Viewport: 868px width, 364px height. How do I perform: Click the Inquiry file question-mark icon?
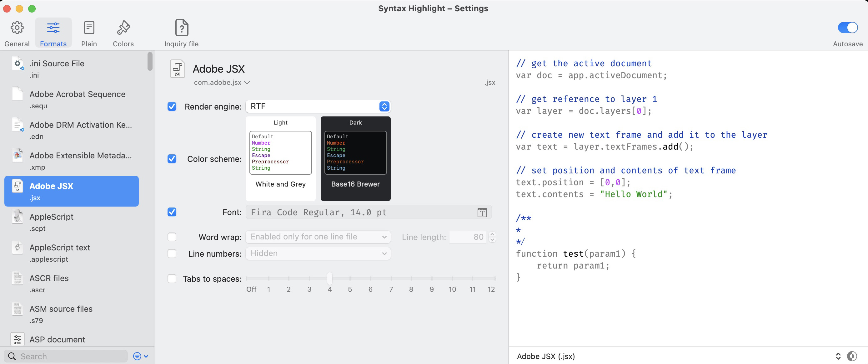coord(182,28)
